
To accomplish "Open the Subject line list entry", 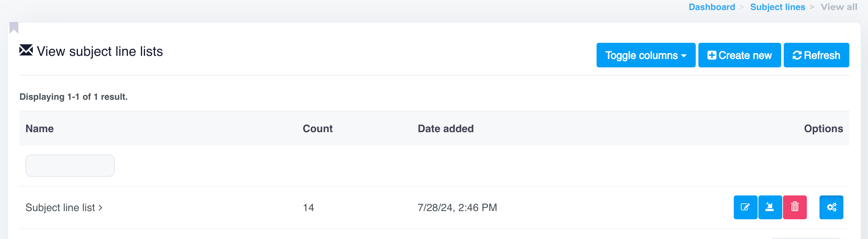I will pyautogui.click(x=60, y=208).
